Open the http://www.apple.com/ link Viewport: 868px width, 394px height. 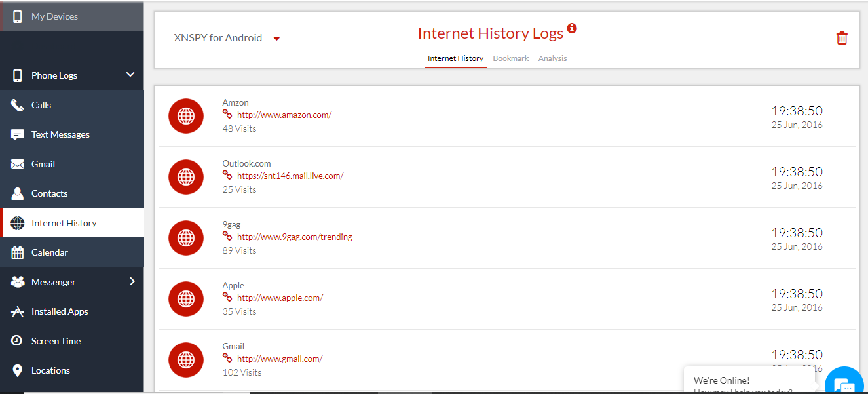[280, 298]
